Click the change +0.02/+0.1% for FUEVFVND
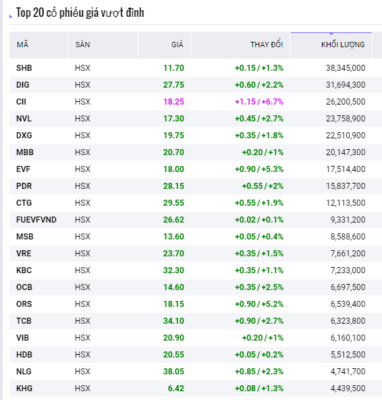The height and width of the screenshot is (400, 382). [259, 220]
